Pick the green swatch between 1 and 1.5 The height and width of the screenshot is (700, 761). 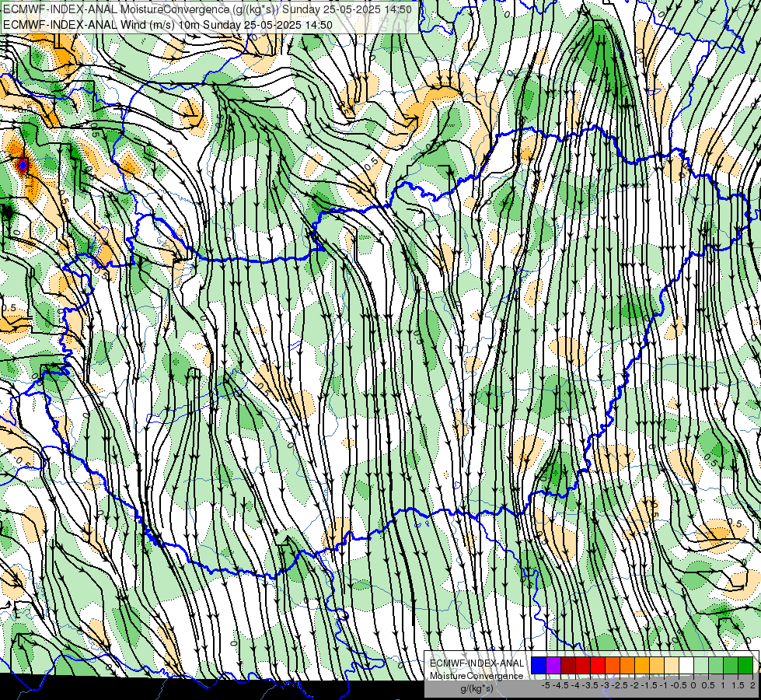[x=731, y=665]
